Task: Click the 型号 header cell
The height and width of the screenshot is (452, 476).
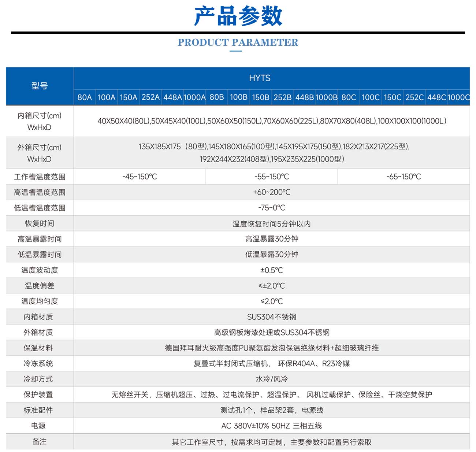Action: pos(40,86)
